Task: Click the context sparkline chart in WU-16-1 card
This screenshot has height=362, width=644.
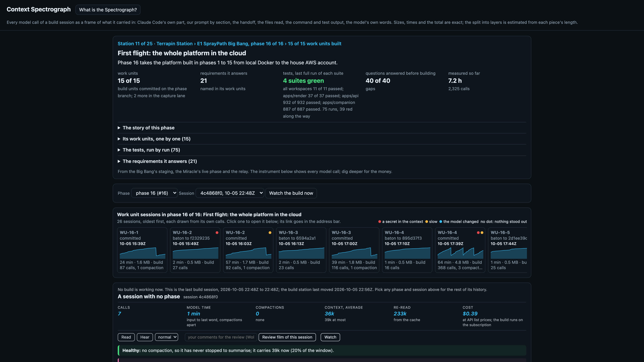Action: click(142, 253)
